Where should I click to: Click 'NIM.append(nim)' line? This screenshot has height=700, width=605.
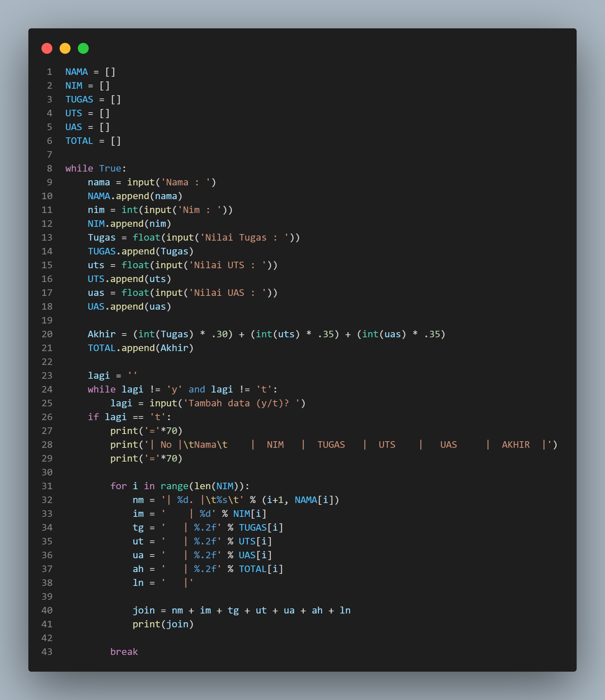129,224
